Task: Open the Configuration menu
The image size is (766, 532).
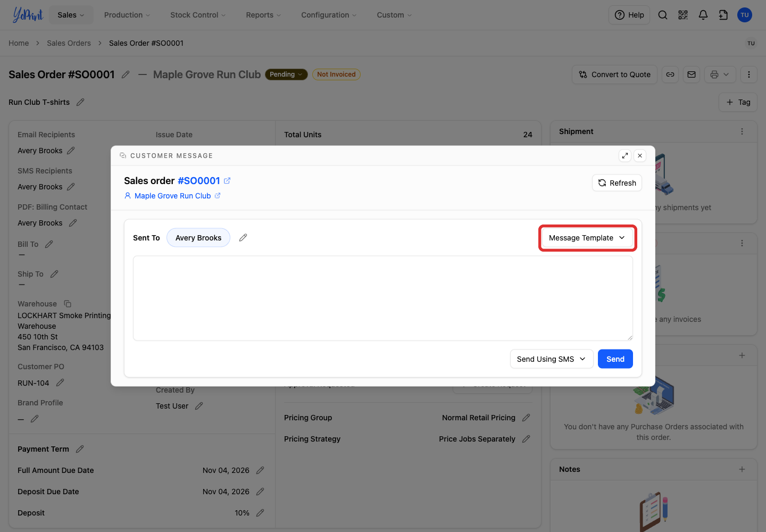Action: 329,15
